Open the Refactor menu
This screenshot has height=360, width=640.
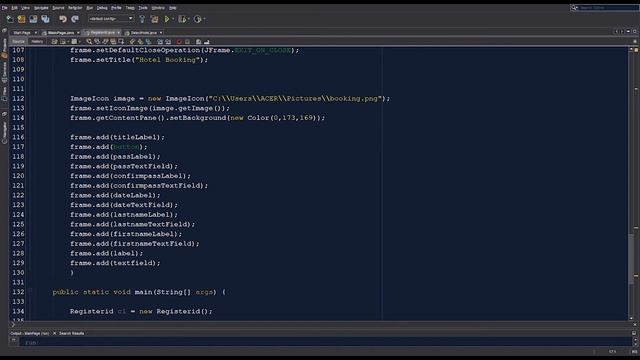tap(75, 8)
